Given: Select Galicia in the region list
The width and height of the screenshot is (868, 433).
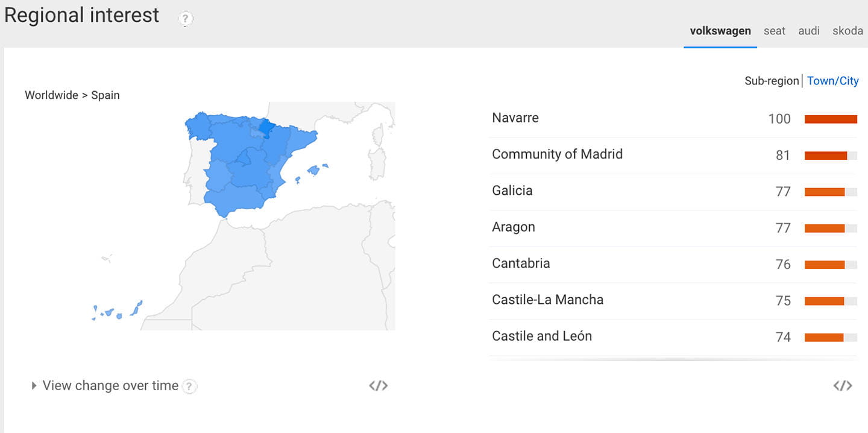Looking at the screenshot, I should 674,191.
